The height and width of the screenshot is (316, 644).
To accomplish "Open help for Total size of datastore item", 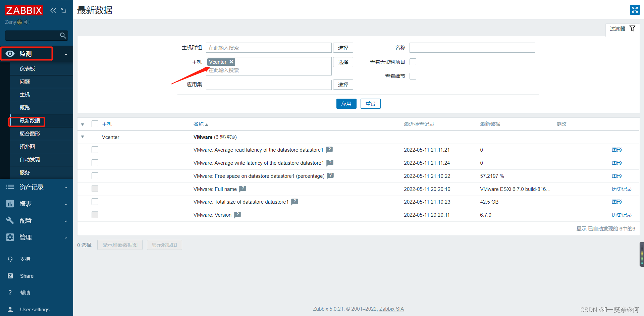I will (x=295, y=202).
